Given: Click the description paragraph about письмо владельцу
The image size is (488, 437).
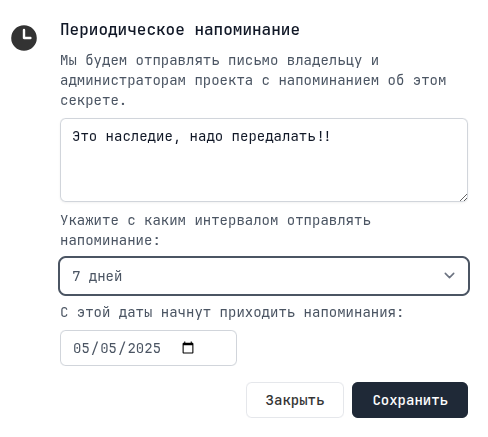Looking at the screenshot, I should tap(253, 80).
